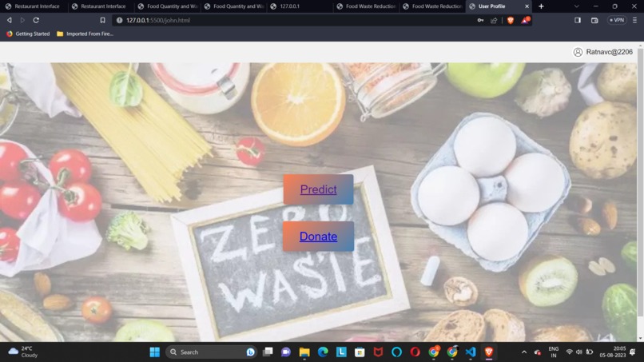This screenshot has height=362, width=644.
Task: Open the Brave Wallet icon
Action: pyautogui.click(x=594, y=20)
